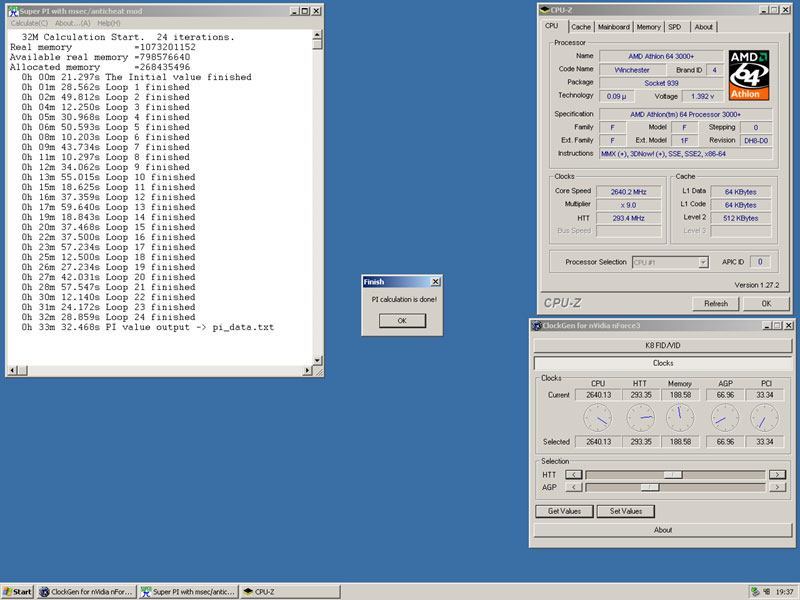800x600 pixels.
Task: Switch to the Mainboard tab in CPU-Z
Action: pyautogui.click(x=613, y=27)
